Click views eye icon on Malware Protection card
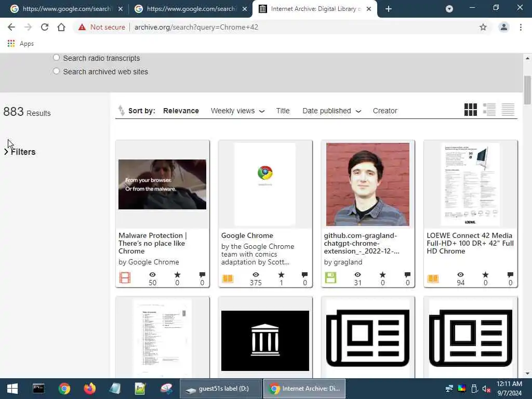The height and width of the screenshot is (399, 532). click(x=152, y=274)
